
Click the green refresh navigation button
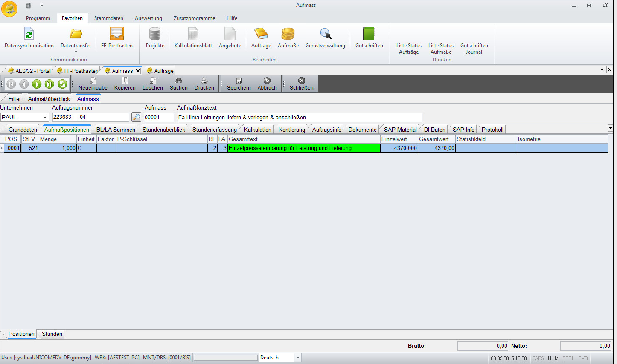62,84
